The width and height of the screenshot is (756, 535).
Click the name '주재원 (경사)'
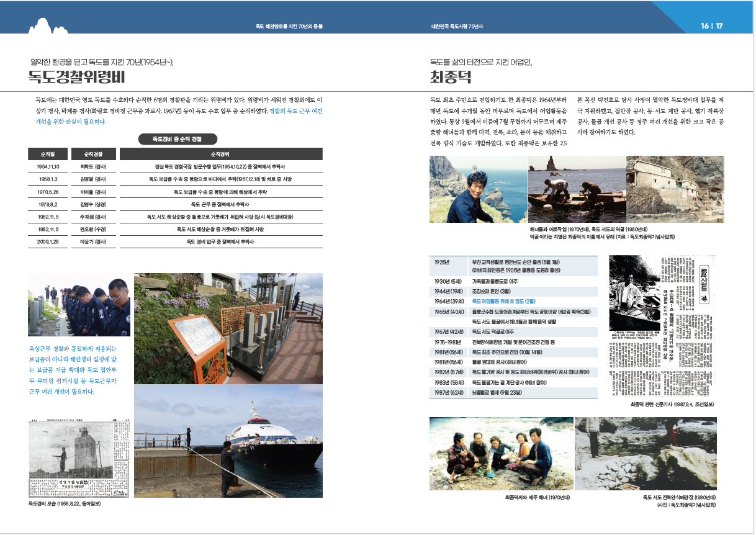click(93, 217)
